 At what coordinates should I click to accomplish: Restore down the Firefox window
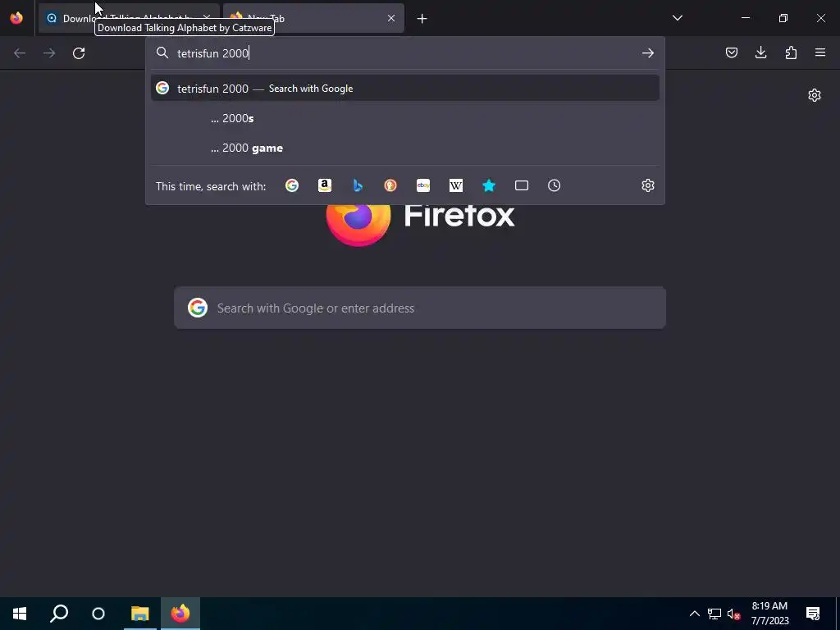783,18
